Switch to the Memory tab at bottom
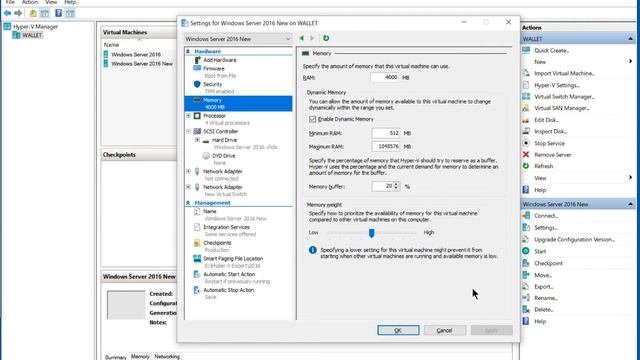The height and width of the screenshot is (360, 640). coord(140,356)
